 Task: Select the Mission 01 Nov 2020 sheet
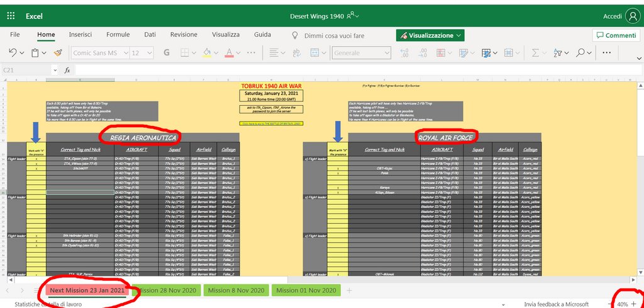306,290
